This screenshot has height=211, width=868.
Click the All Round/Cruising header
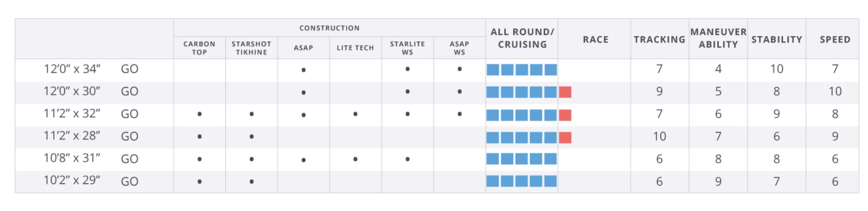[x=522, y=38]
